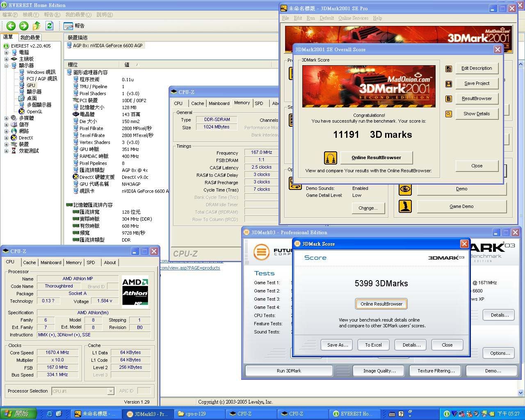Click the Pixel Fillrate row
This screenshot has height=420, width=525.
[x=117, y=128]
